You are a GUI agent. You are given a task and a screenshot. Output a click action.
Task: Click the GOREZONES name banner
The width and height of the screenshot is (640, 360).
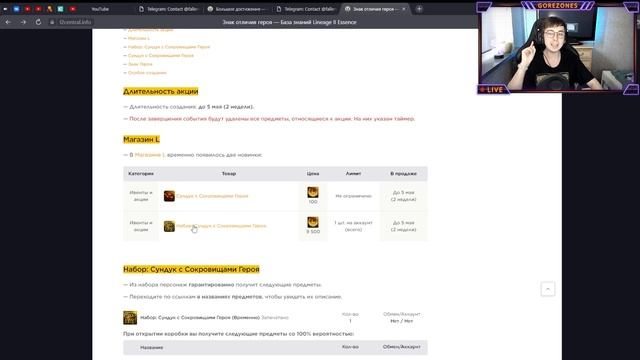click(558, 6)
